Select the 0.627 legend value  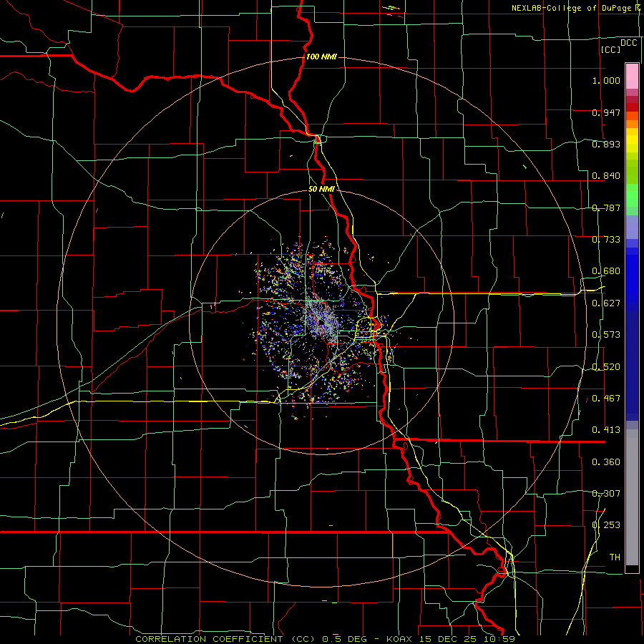coord(606,303)
